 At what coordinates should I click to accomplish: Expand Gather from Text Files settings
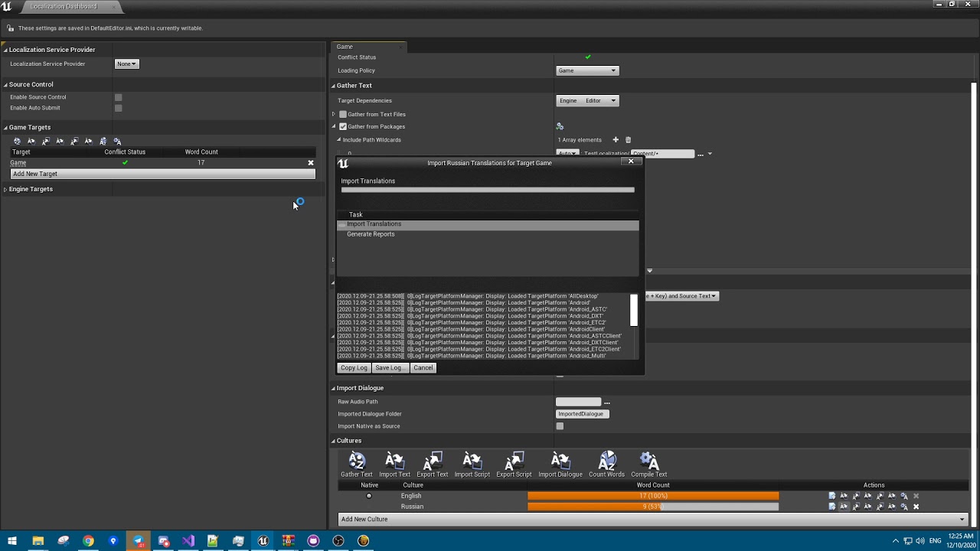pos(334,114)
